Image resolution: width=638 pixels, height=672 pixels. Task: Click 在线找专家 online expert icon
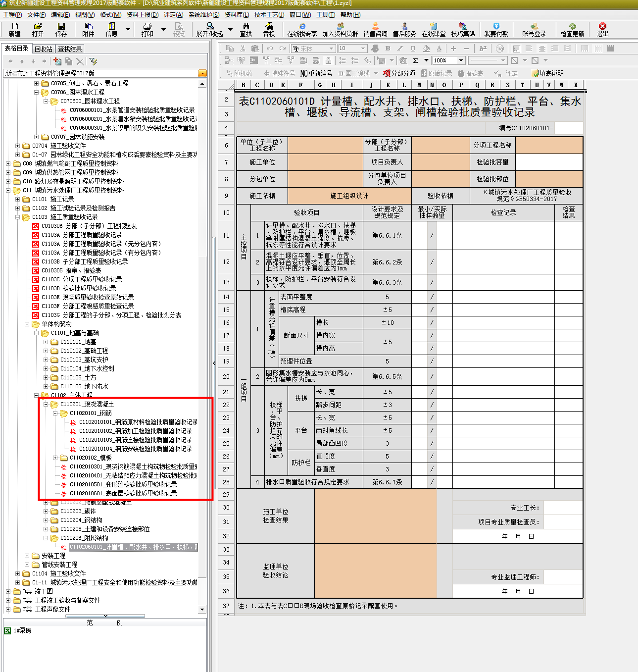pos(302,29)
